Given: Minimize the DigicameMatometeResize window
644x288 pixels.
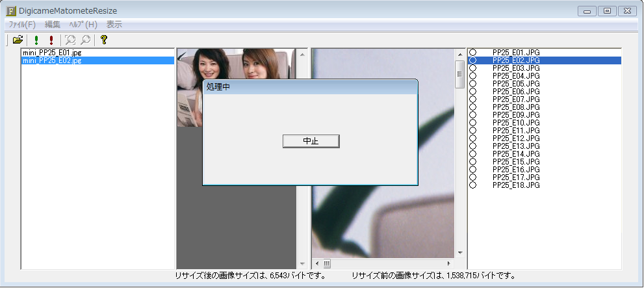Looking at the screenshot, I should pos(587,11).
